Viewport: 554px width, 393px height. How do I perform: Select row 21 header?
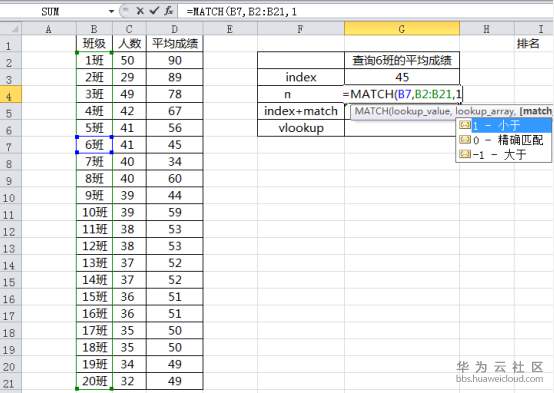tap(11, 381)
